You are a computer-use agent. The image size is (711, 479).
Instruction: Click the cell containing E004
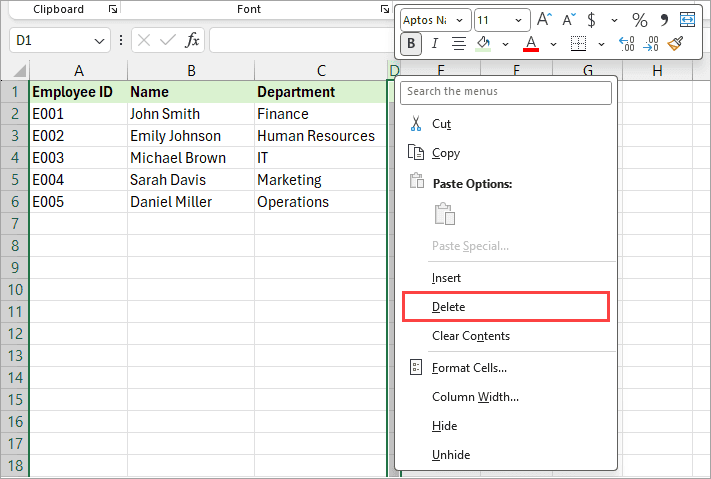[78, 180]
